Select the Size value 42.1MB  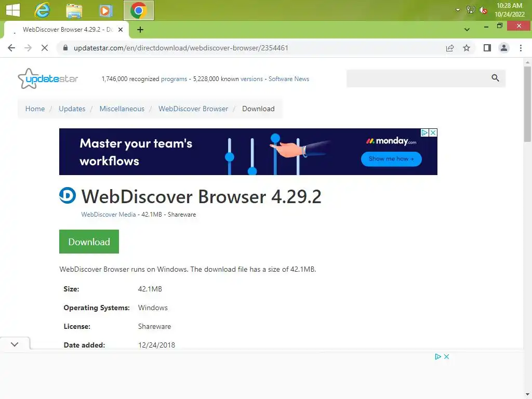point(150,289)
